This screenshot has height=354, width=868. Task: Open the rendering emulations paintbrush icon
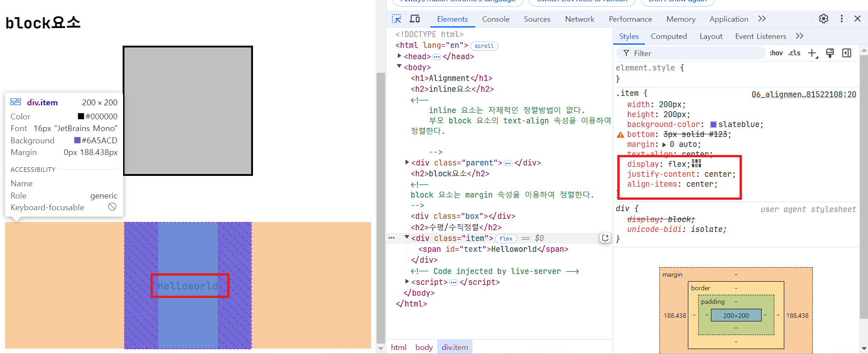(x=830, y=53)
